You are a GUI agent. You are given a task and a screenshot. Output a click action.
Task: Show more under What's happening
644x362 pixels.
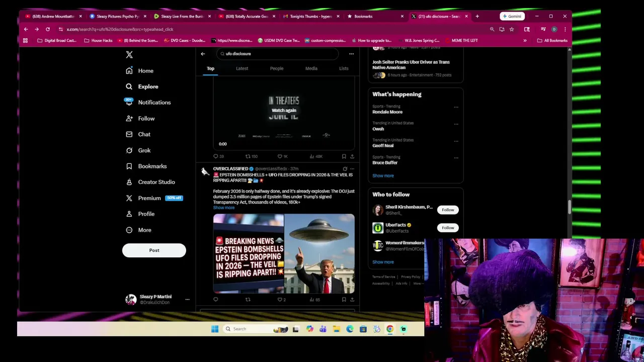tap(383, 176)
